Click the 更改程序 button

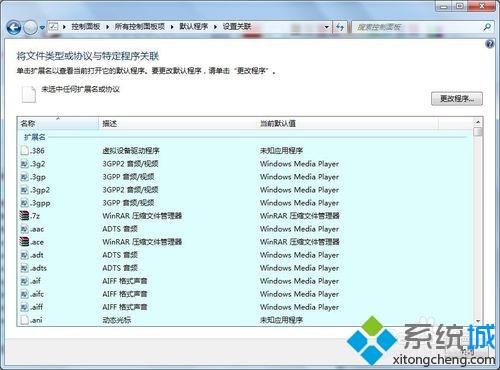click(x=457, y=99)
